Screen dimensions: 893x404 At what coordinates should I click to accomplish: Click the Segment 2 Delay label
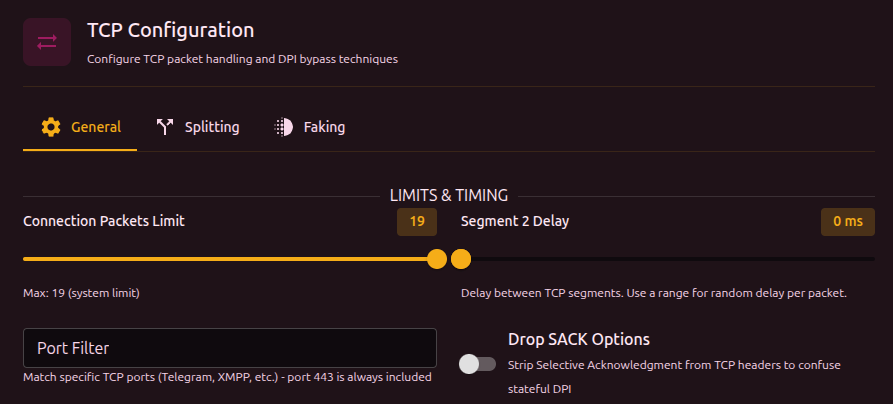point(515,221)
